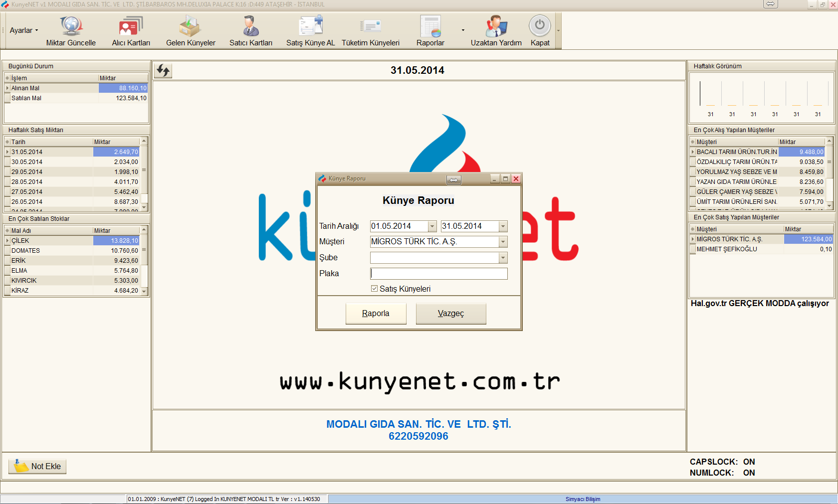Select the 28.05.2014 weekly sales row
Viewport: 838px width, 504px height.
point(72,182)
